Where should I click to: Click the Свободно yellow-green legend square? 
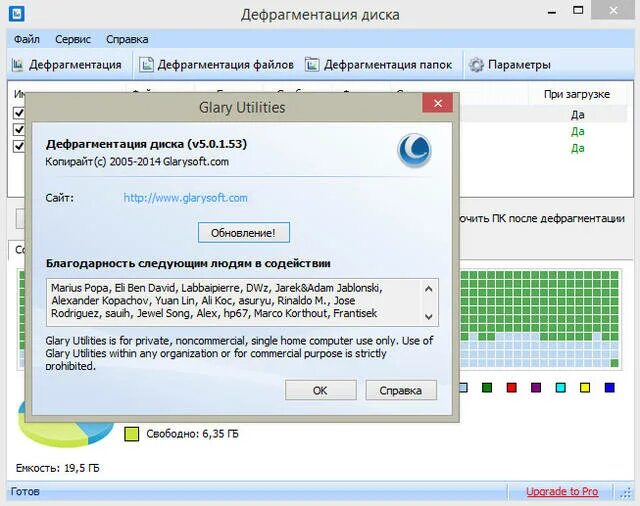131,434
